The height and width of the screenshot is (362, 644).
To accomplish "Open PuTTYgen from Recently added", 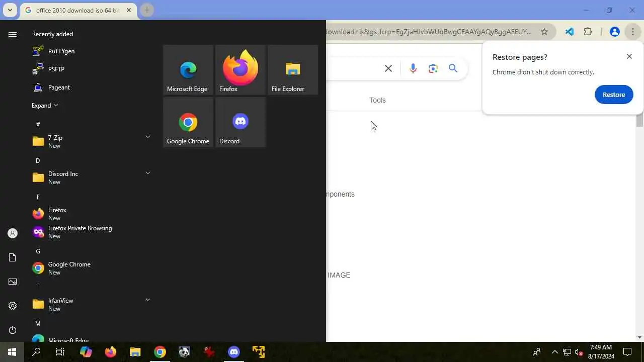I will pyautogui.click(x=91, y=51).
